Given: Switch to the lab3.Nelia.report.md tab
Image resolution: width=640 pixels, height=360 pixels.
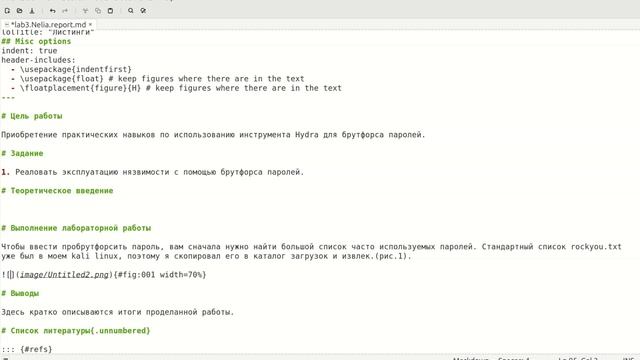Looking at the screenshot, I should pos(48,24).
